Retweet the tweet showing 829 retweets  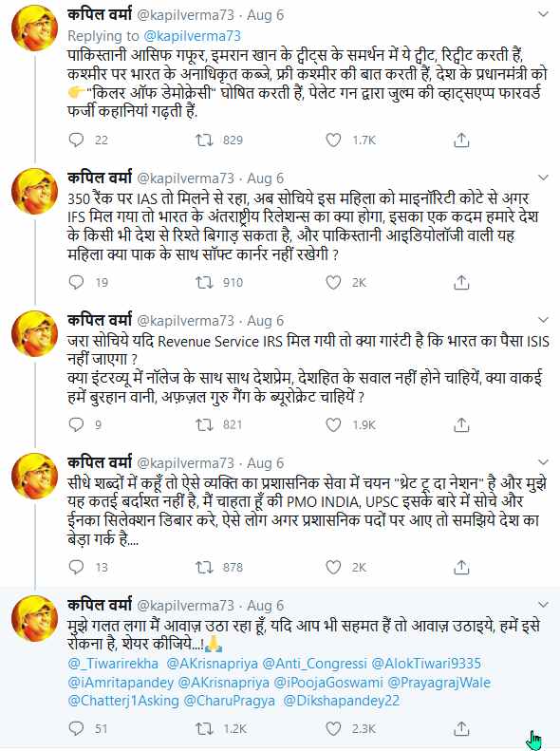[204, 140]
